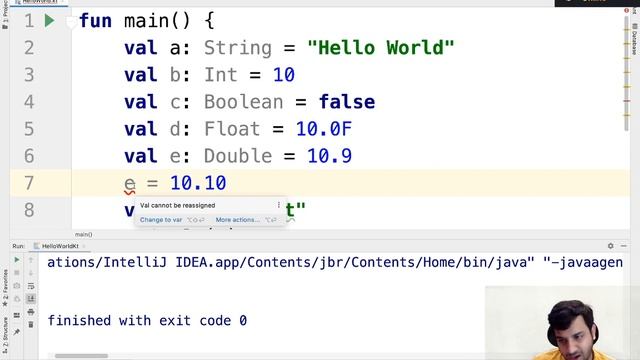This screenshot has width=640, height=360.
Task: Click the value 10.10 on line 7
Action: [x=198, y=183]
